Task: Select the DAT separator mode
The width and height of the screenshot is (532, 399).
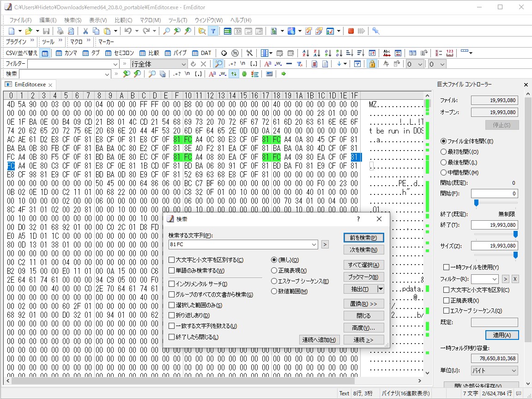Action: coord(201,53)
